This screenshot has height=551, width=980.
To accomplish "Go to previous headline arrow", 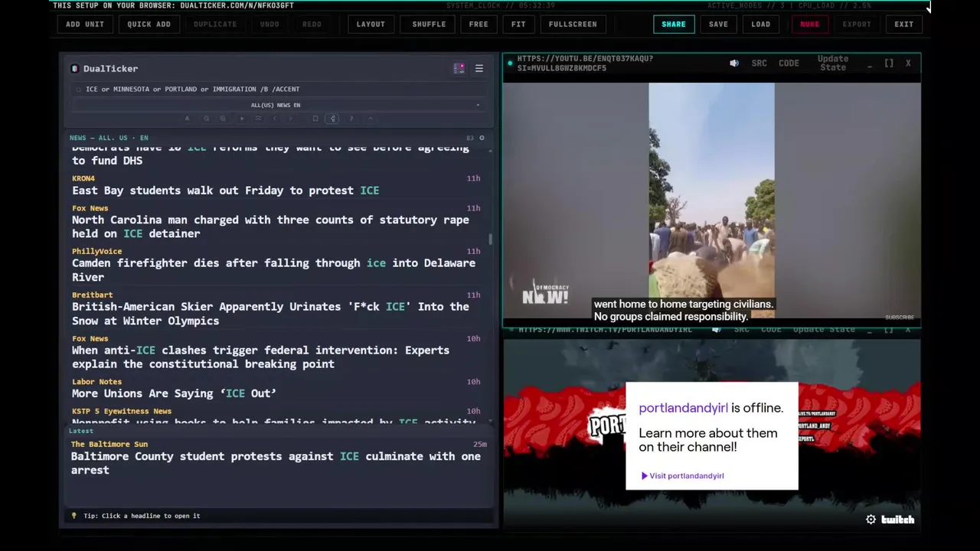I will (x=275, y=119).
